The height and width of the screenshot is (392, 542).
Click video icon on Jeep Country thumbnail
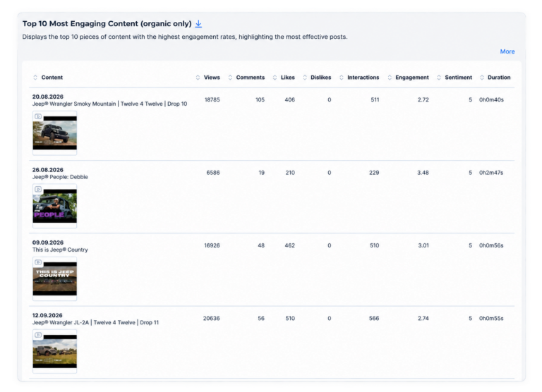coord(38,262)
